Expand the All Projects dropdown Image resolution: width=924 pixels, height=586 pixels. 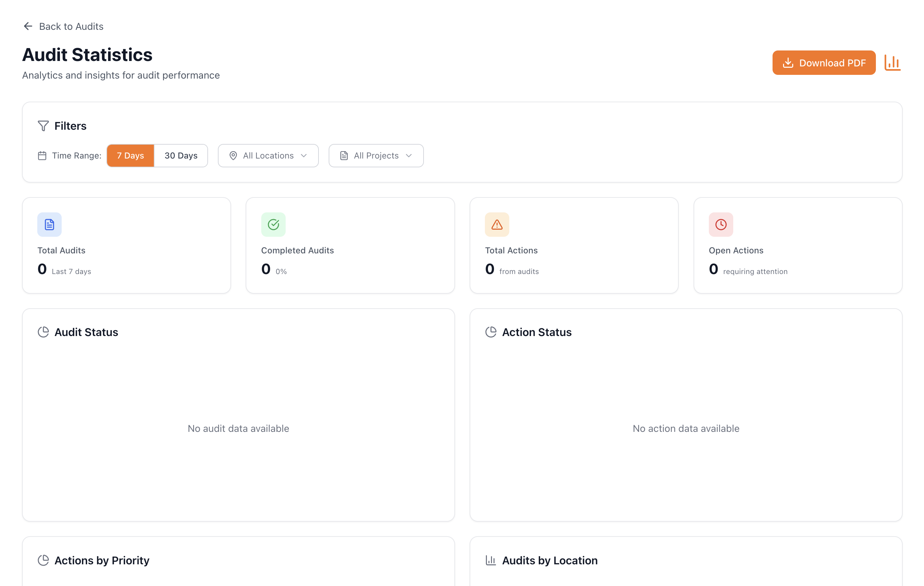click(x=376, y=156)
